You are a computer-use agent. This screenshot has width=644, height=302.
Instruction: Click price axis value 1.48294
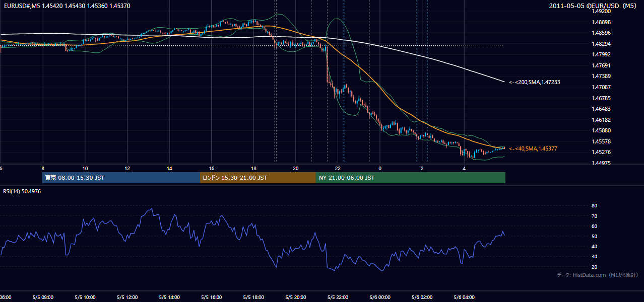[601, 44]
